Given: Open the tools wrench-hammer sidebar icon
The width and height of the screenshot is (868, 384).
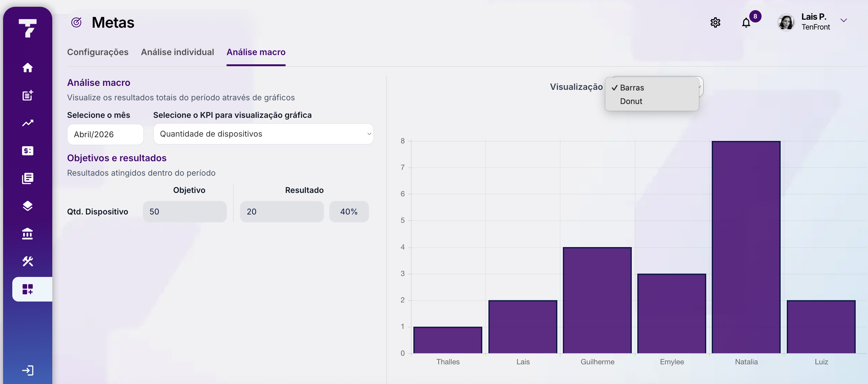Looking at the screenshot, I should click(28, 261).
